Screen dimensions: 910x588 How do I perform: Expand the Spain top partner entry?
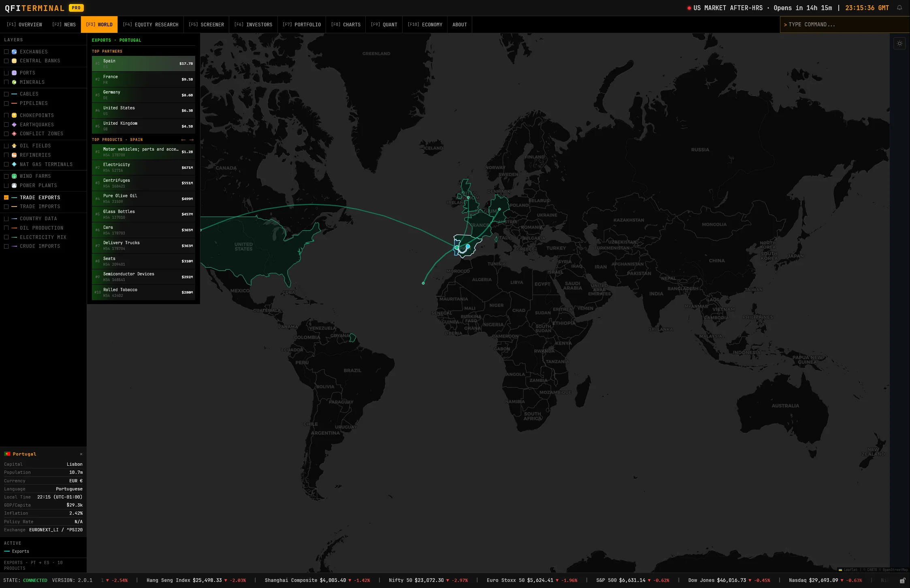143,63
